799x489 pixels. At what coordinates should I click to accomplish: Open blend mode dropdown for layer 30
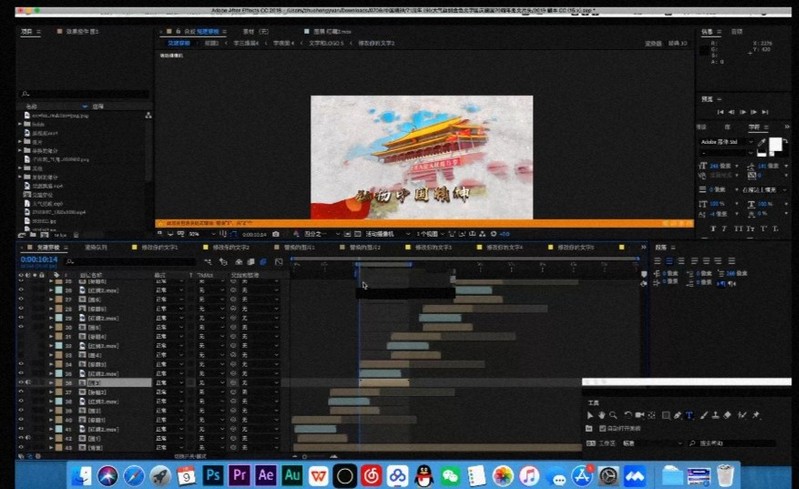(x=166, y=327)
